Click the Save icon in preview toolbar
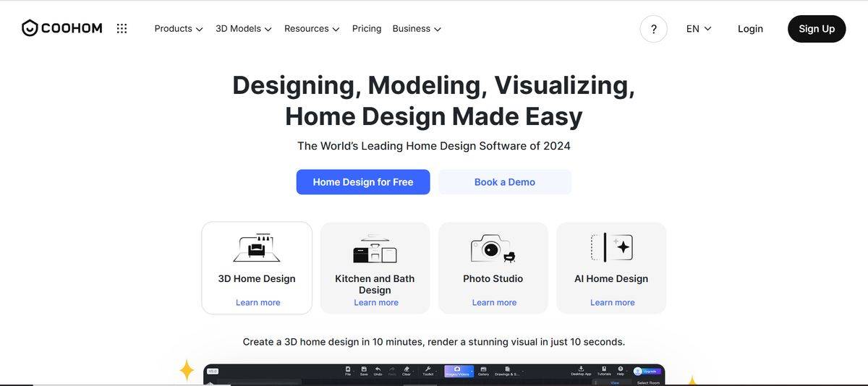Screen dimensions: 868x386 364,369
